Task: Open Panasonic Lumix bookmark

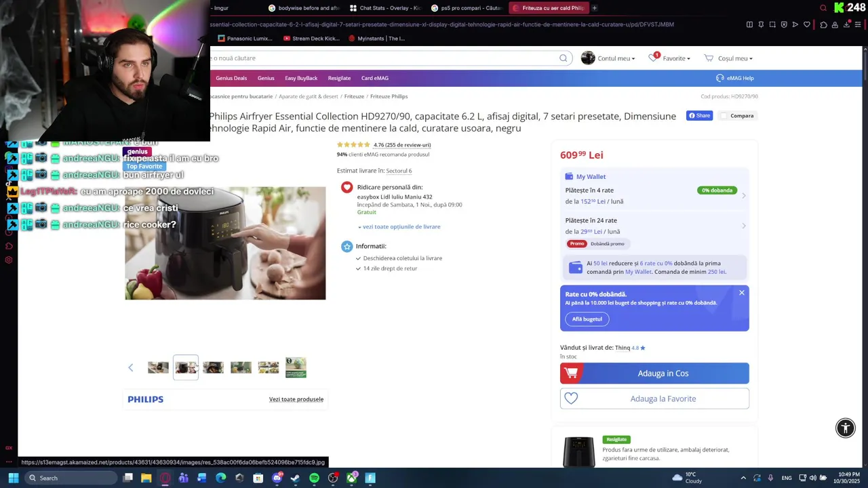Action: (245, 39)
